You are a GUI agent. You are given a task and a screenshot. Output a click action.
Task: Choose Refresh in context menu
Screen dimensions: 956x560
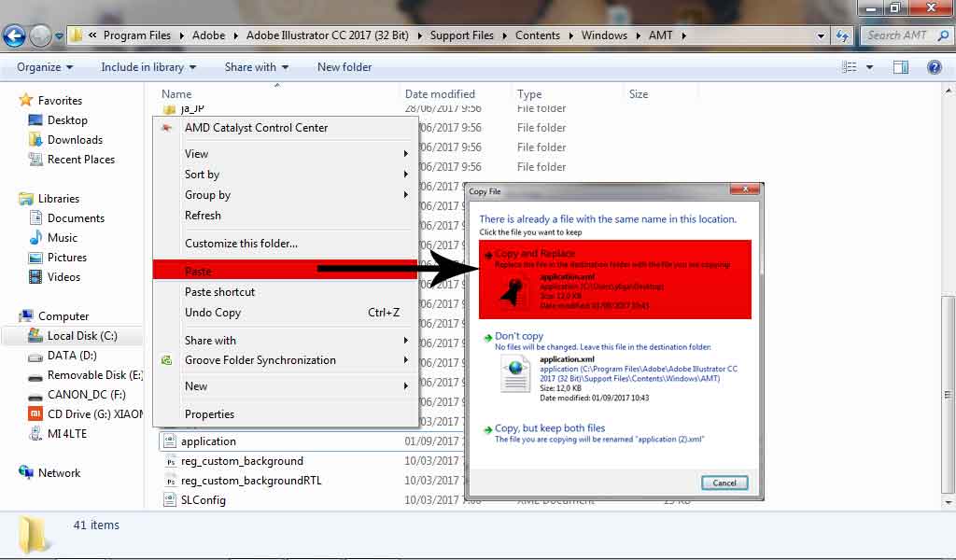coord(285,216)
